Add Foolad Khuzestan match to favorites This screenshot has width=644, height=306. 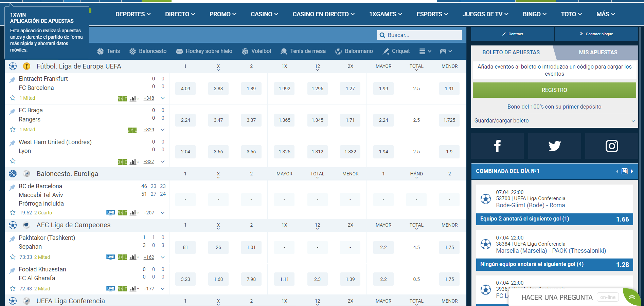click(13, 288)
